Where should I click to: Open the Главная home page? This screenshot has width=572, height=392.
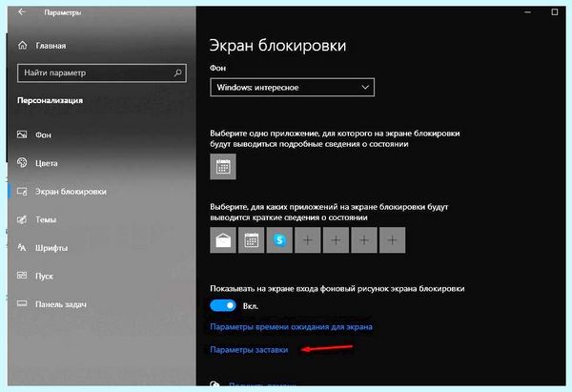[x=51, y=46]
